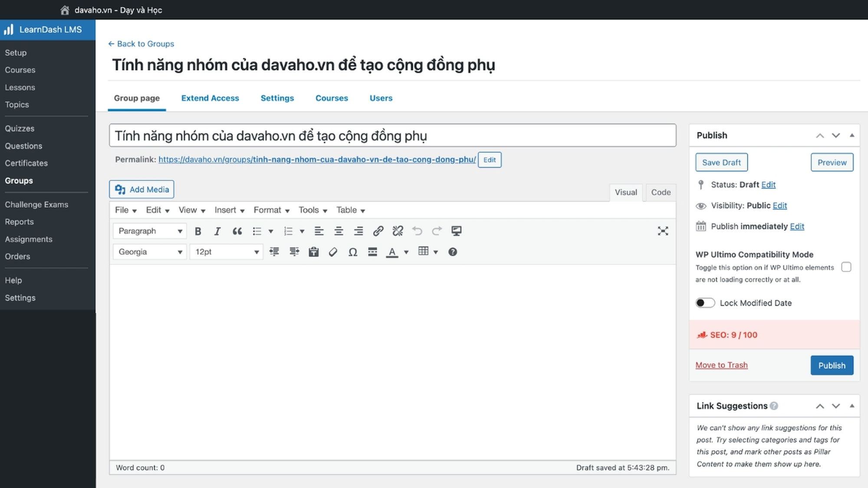Publish the group with the blue button
Viewport: 868px width, 488px height.
click(x=832, y=365)
